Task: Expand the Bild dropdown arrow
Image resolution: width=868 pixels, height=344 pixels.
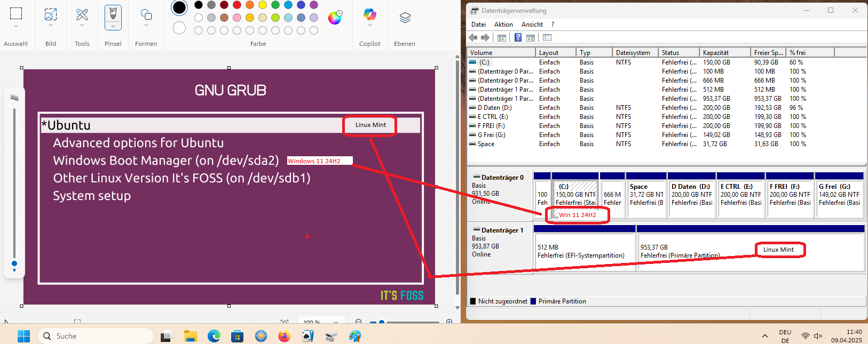Action: [51, 26]
